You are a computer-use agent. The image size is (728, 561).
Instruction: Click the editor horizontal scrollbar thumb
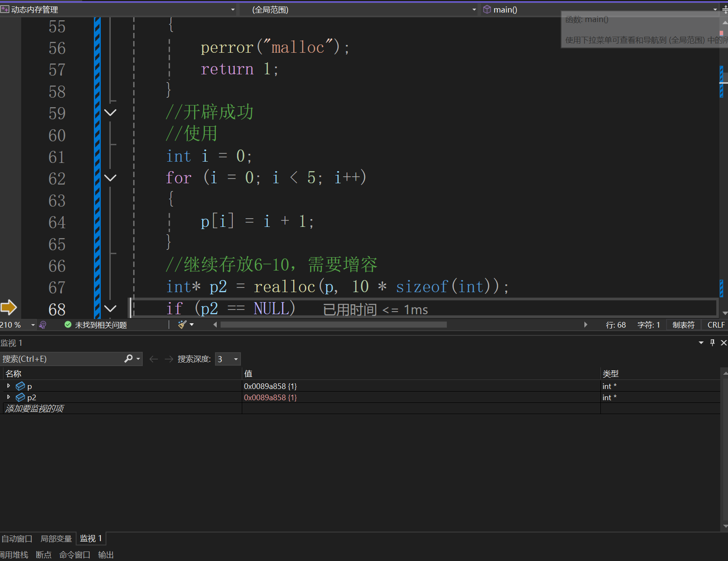click(x=334, y=325)
